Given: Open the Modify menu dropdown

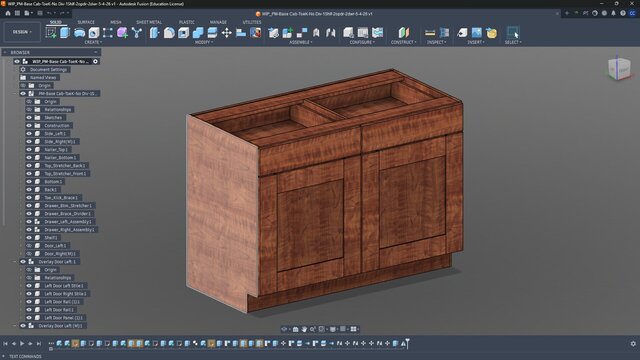Looking at the screenshot, I should click(x=204, y=42).
